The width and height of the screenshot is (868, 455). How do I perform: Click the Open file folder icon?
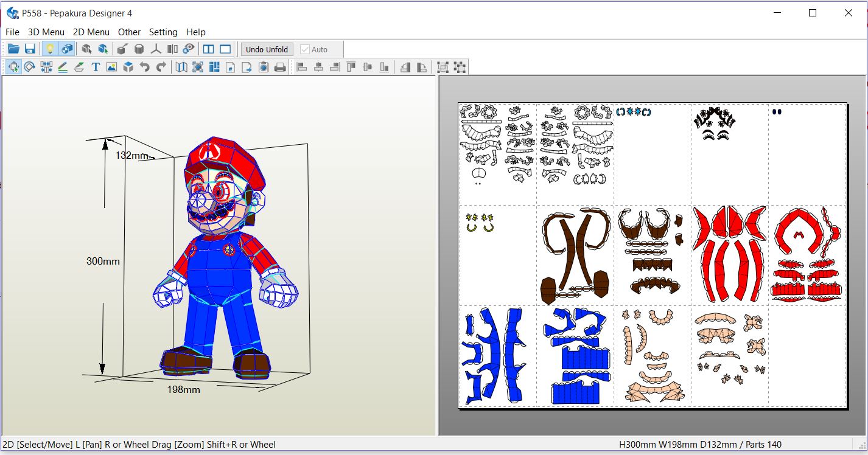(x=13, y=49)
